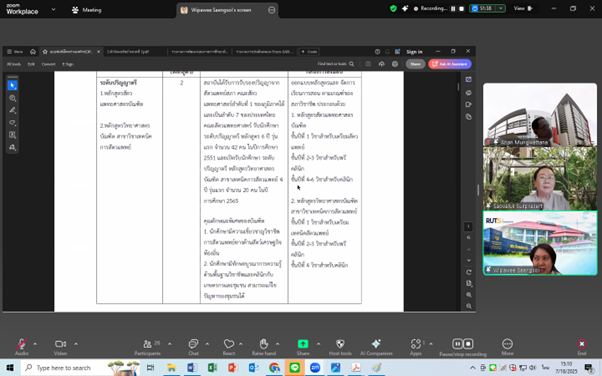The width and height of the screenshot is (602, 376).
Task: Go to next page down arrow
Action: (x=468, y=260)
